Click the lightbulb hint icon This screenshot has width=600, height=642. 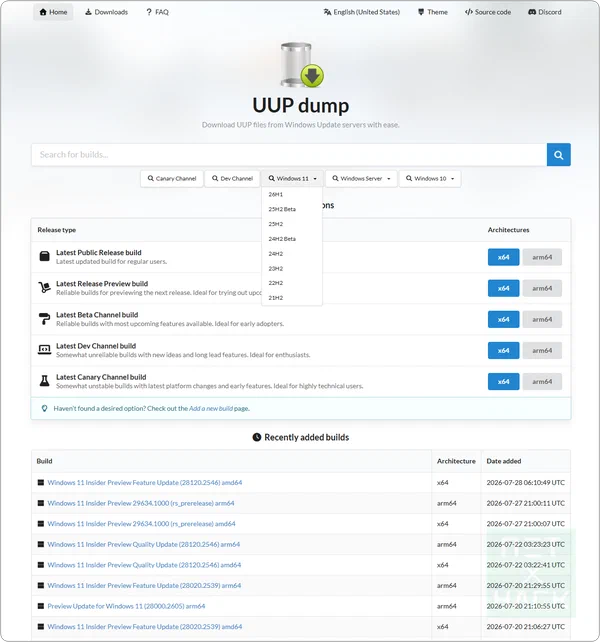tap(45, 408)
